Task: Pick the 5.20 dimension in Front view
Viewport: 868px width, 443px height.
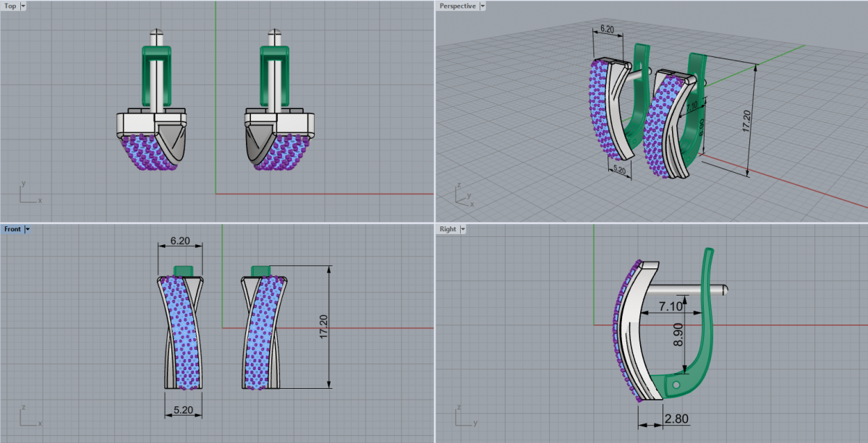Action: pyautogui.click(x=183, y=410)
